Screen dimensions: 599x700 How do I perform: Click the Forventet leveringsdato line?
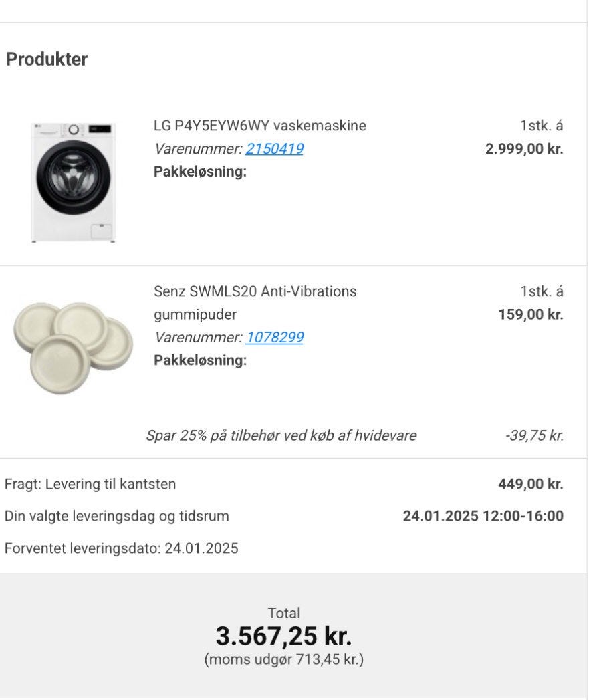tap(121, 548)
